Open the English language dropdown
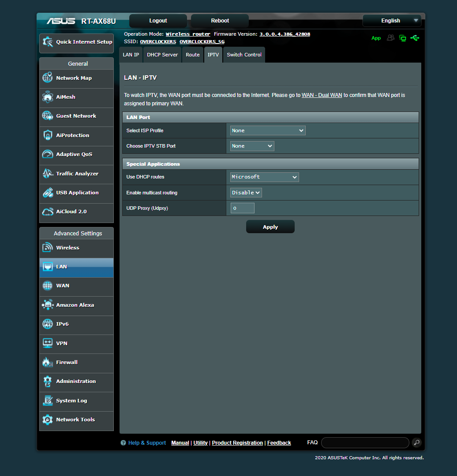Screen dimensions: 457x476 coord(392,21)
